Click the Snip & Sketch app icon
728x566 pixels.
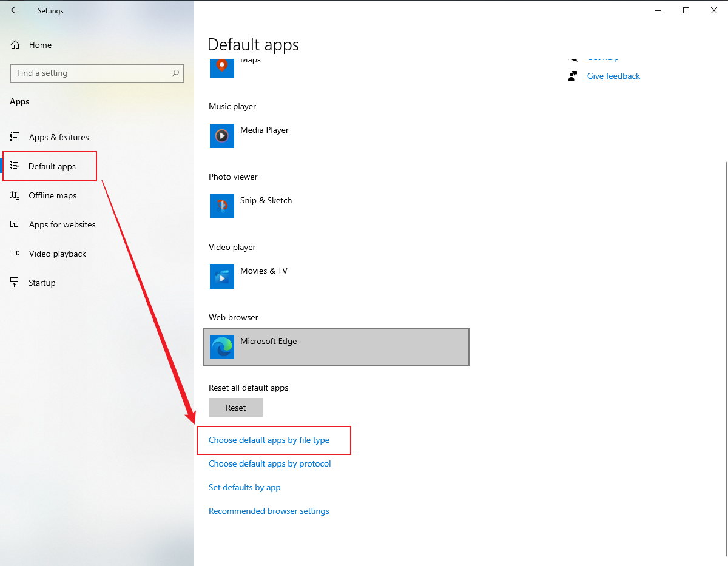(221, 206)
